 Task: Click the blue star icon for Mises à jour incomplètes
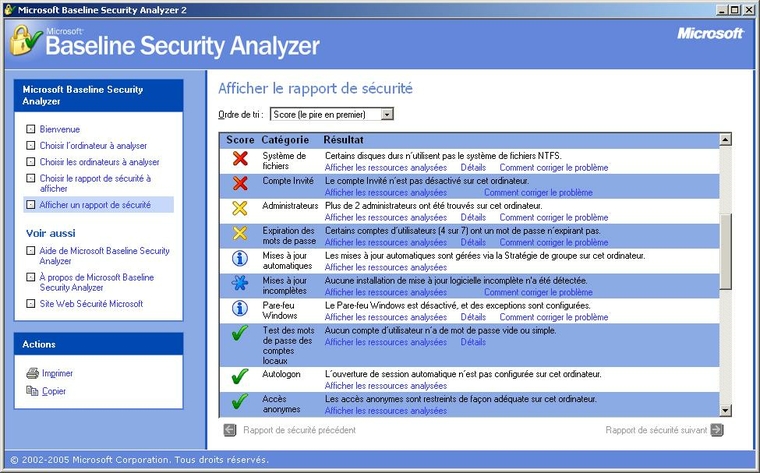(x=240, y=283)
